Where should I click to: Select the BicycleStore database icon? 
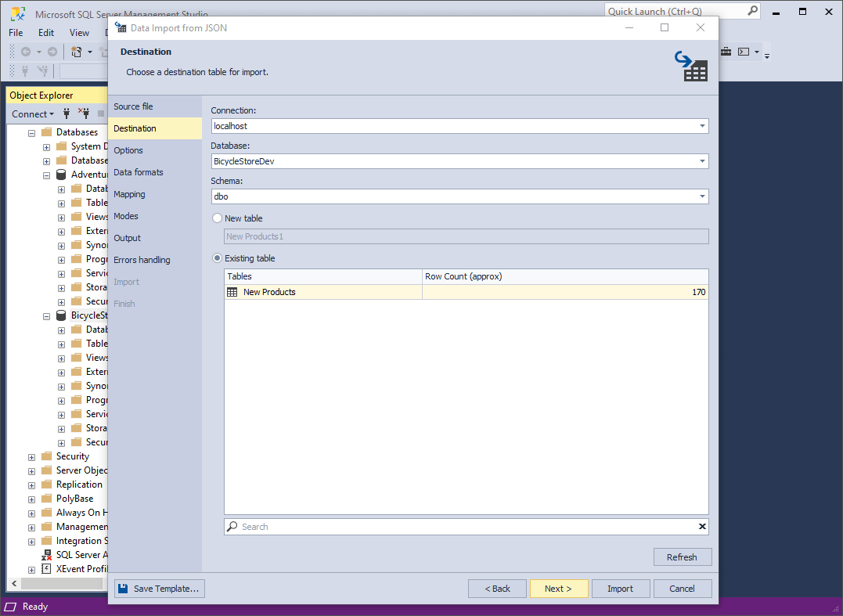tap(60, 315)
